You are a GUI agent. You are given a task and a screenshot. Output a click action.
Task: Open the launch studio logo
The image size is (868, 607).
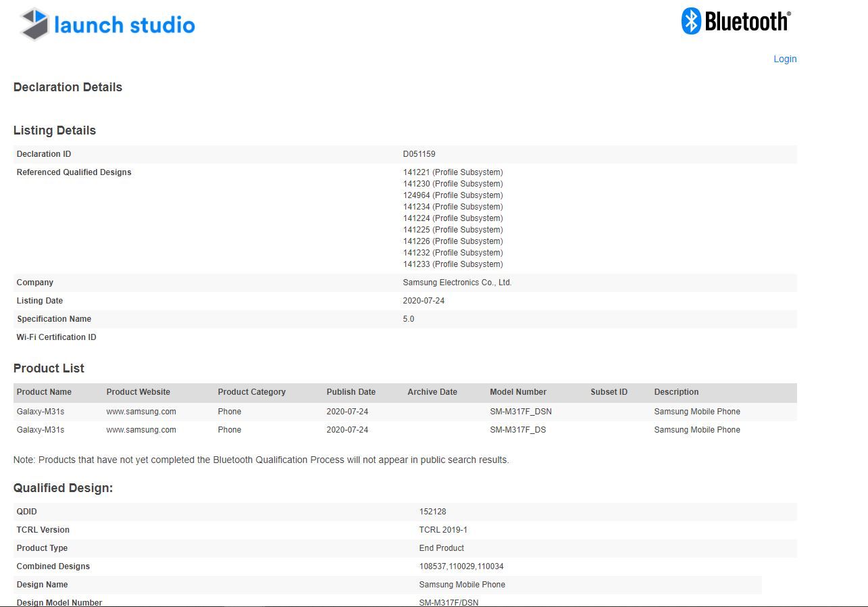107,24
